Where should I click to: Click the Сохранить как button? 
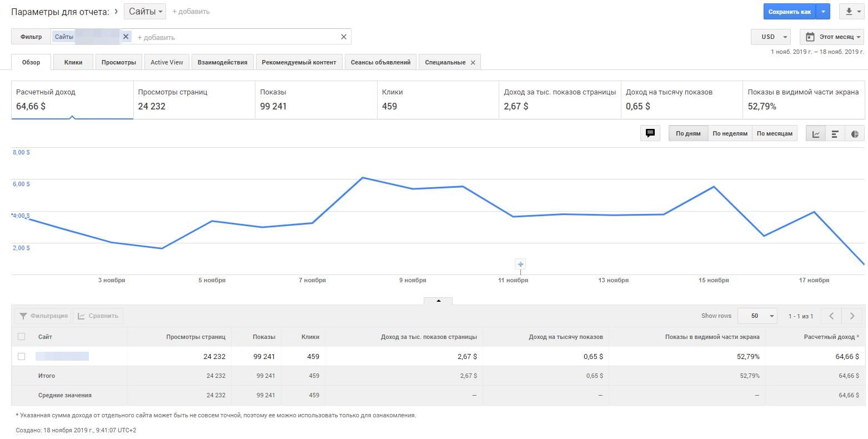[x=789, y=12]
